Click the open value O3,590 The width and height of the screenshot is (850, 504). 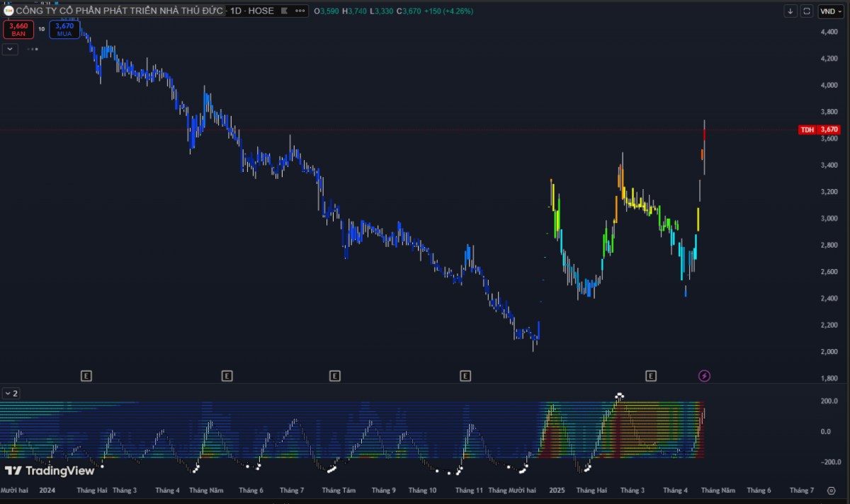327,11
